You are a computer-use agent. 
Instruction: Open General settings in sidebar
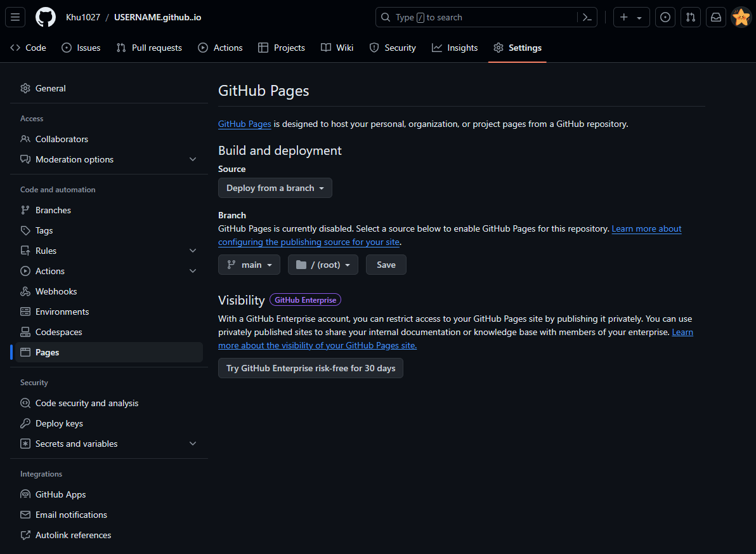(109, 88)
